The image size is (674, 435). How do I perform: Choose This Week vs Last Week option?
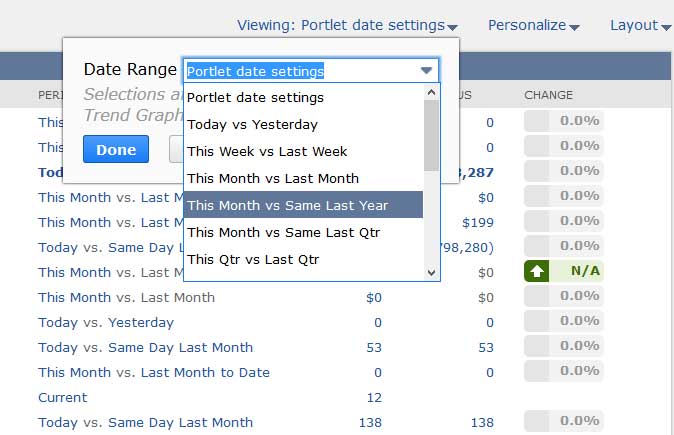pyautogui.click(x=267, y=151)
